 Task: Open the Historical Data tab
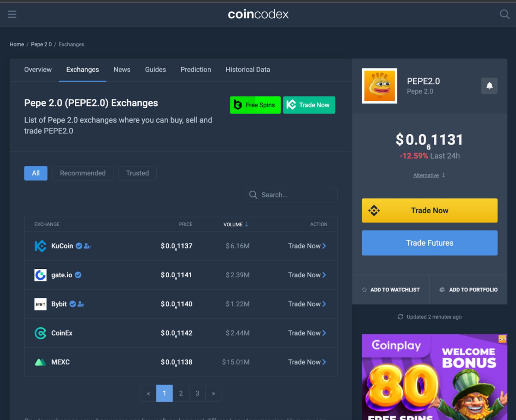click(248, 70)
